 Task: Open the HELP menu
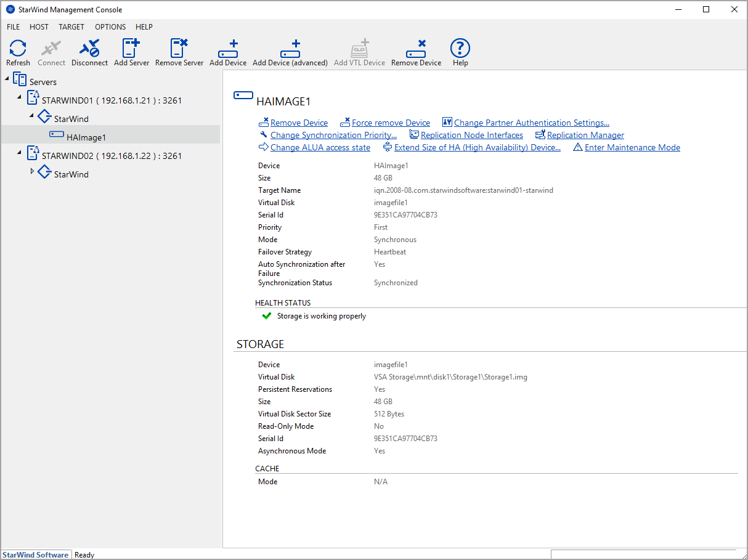144,27
